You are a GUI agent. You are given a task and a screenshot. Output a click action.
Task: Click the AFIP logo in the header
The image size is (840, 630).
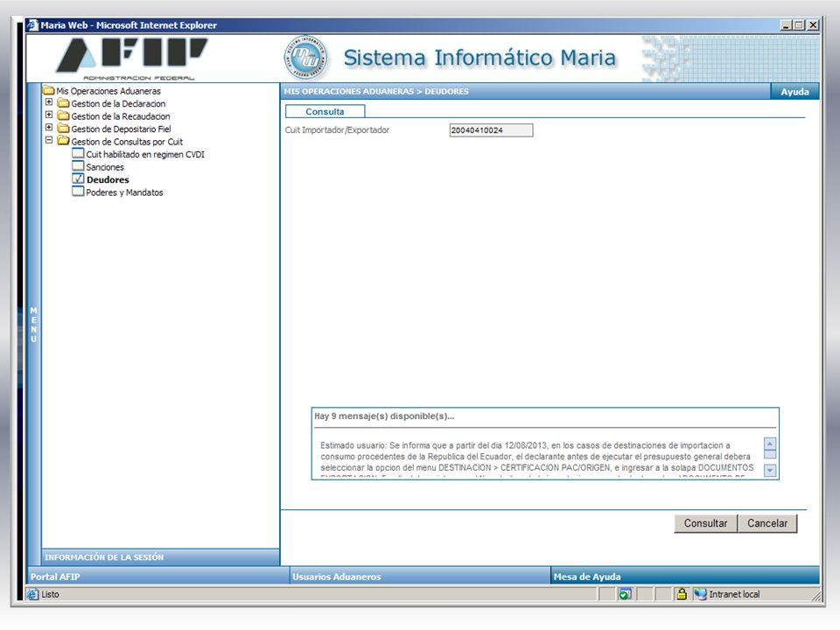[x=131, y=59]
